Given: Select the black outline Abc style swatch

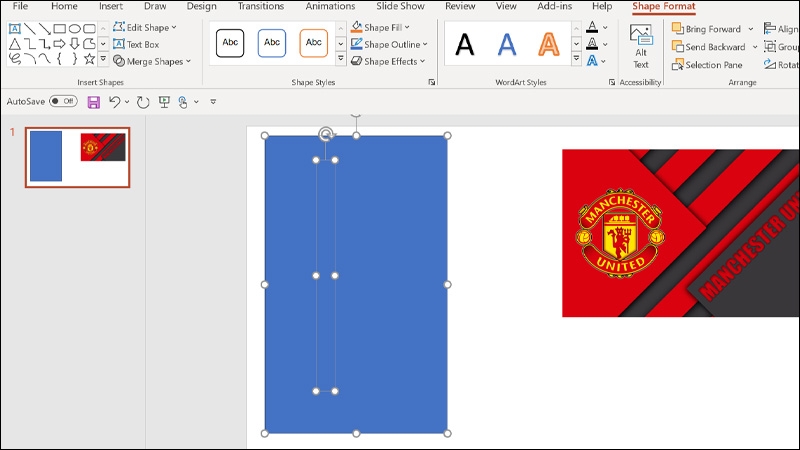Looking at the screenshot, I should [230, 43].
